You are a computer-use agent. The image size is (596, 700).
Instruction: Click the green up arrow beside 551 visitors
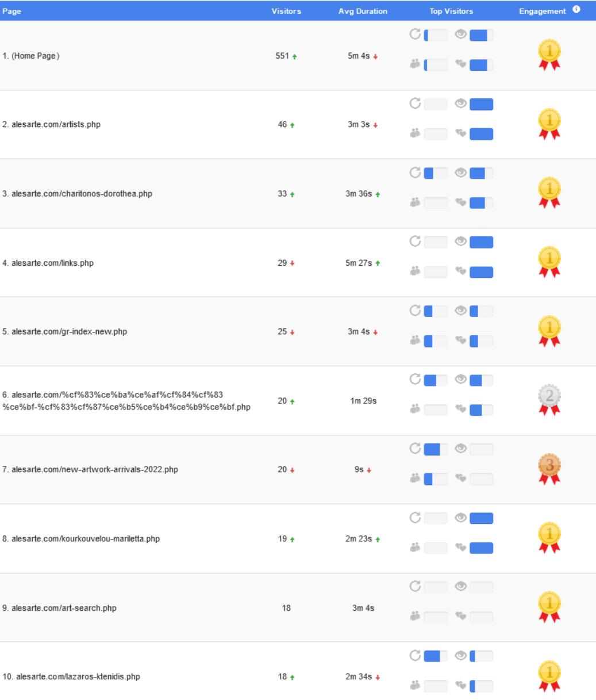click(x=294, y=56)
